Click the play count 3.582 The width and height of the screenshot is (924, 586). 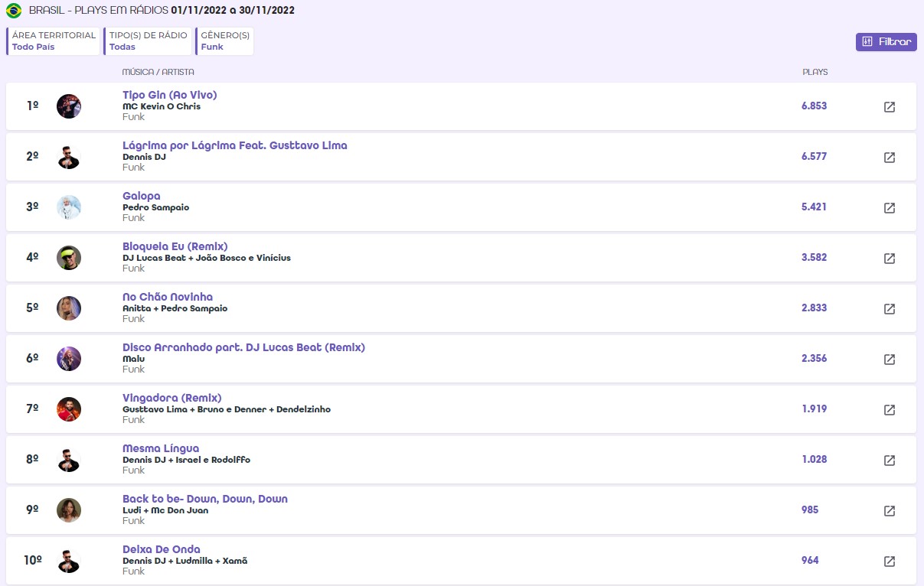814,258
